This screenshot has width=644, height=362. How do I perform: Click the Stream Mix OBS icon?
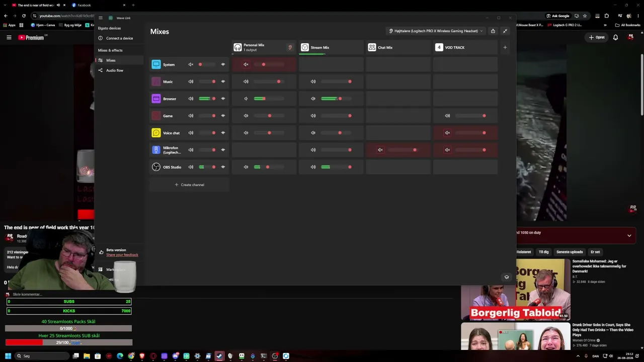point(305,47)
